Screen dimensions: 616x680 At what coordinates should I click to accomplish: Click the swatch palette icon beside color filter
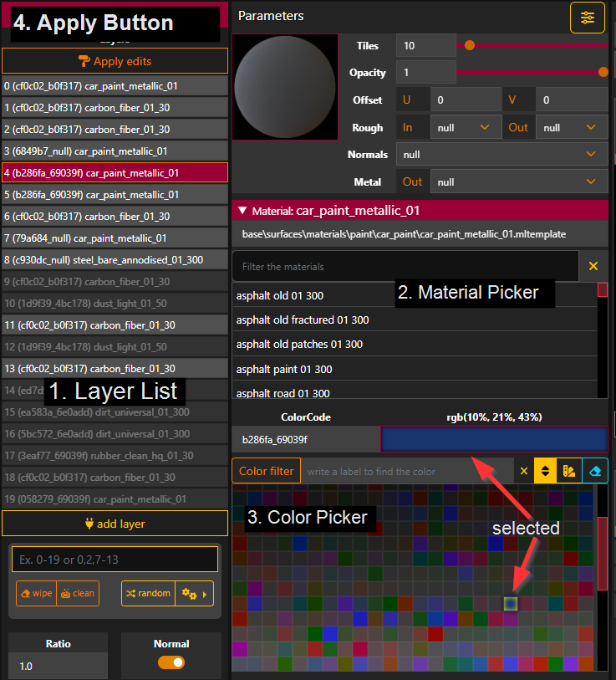click(x=569, y=471)
